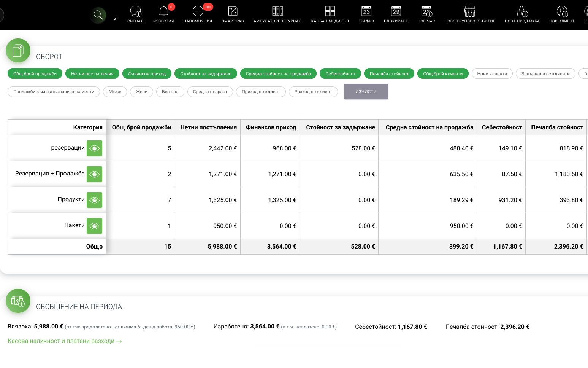This screenshot has height=368, width=588.
Task: Enable Продажби към завърнали се клиенти chip
Action: coord(54,92)
